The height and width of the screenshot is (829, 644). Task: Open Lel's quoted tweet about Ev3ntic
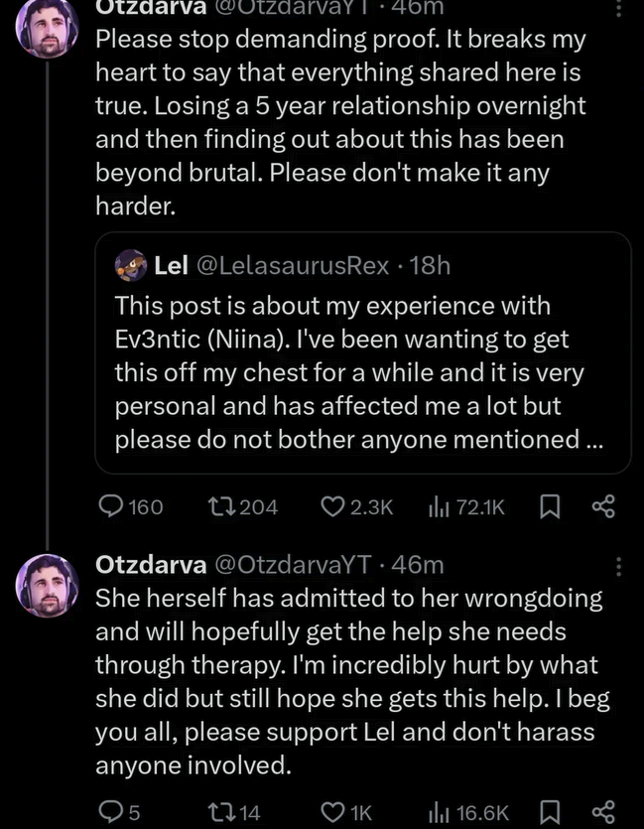click(x=362, y=372)
